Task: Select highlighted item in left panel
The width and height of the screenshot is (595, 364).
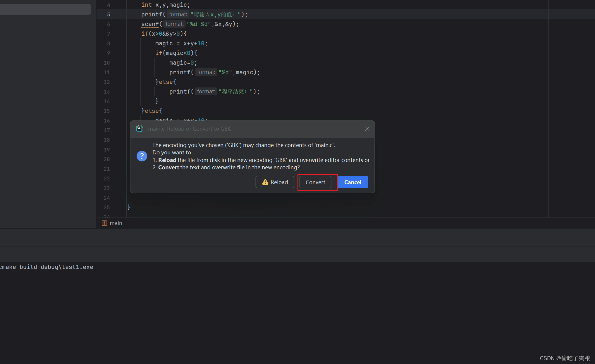Action: point(45,9)
